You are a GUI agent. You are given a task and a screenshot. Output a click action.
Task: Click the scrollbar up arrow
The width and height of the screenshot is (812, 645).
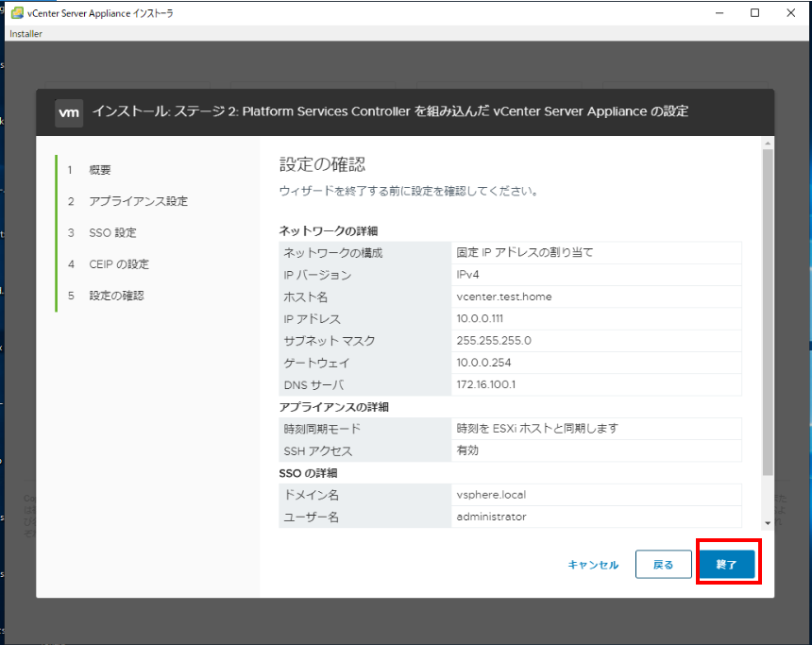coord(768,143)
